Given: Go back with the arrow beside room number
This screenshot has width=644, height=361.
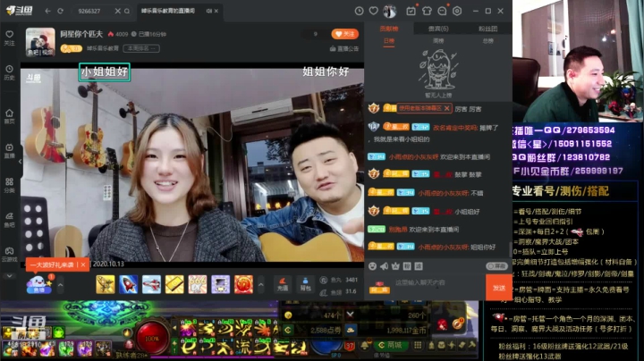Looking at the screenshot, I should tap(47, 11).
